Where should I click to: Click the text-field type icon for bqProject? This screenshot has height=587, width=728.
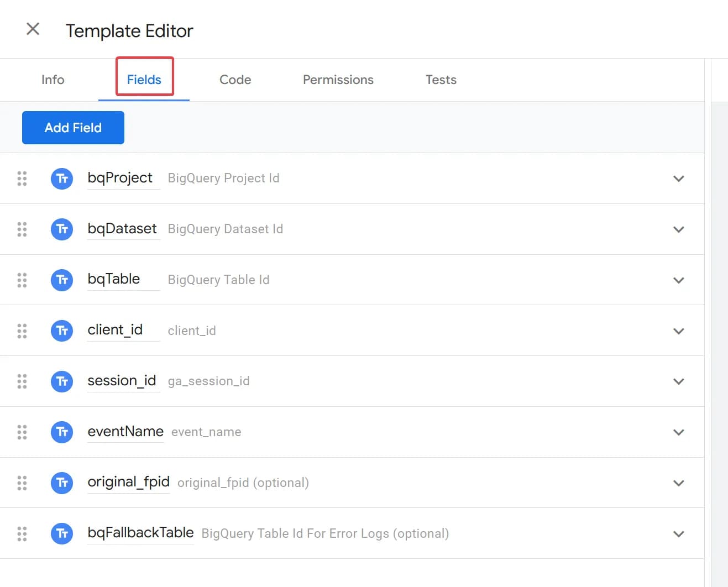tap(62, 179)
